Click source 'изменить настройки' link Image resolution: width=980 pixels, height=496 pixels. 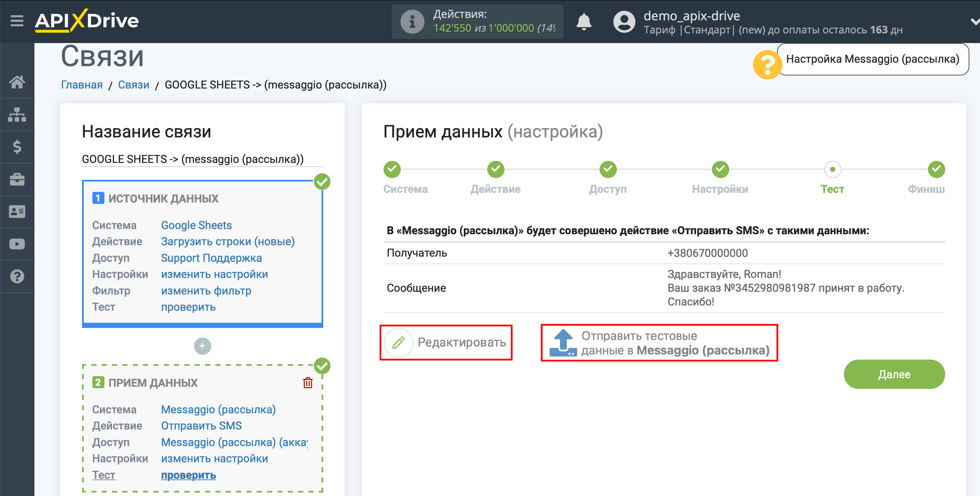click(214, 274)
